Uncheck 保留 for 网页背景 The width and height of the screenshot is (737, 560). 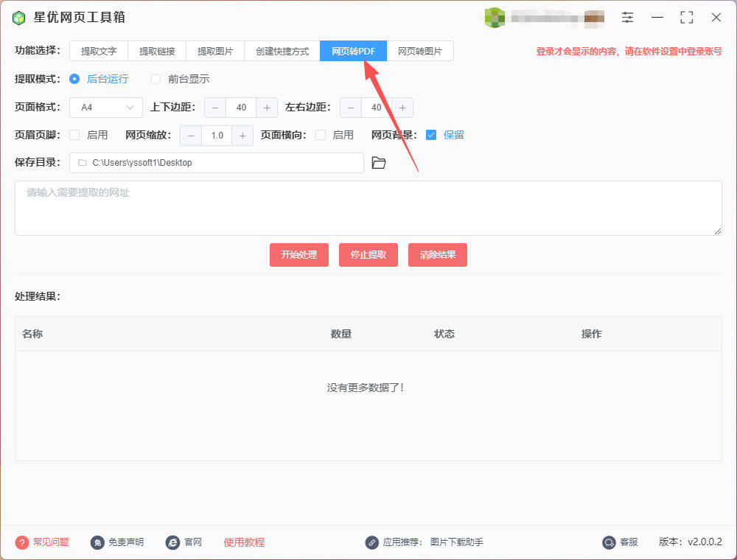(431, 135)
